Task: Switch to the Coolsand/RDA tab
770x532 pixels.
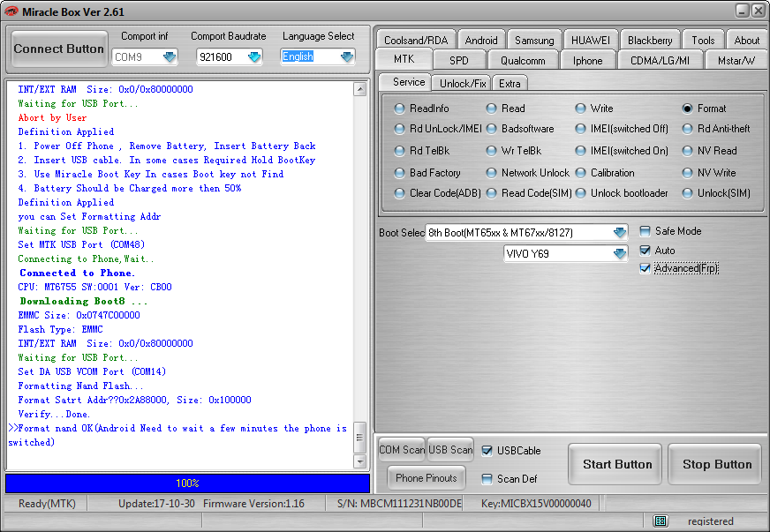Action: point(416,40)
